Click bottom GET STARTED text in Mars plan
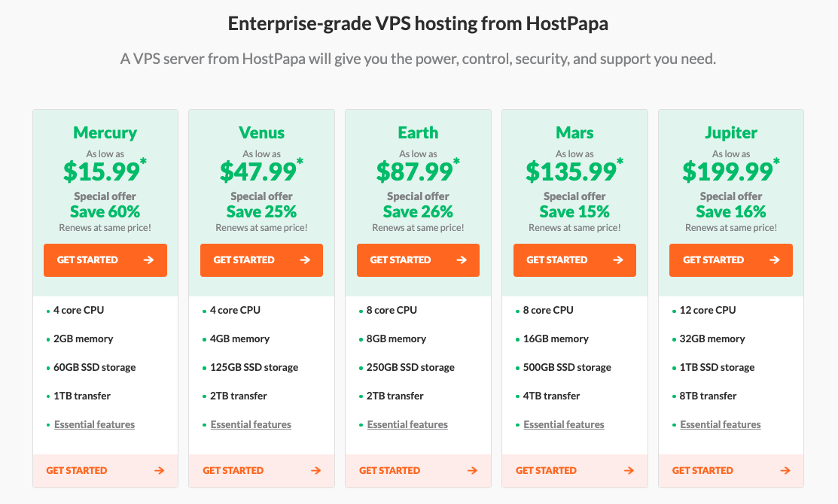The width and height of the screenshot is (838, 504). click(x=547, y=471)
